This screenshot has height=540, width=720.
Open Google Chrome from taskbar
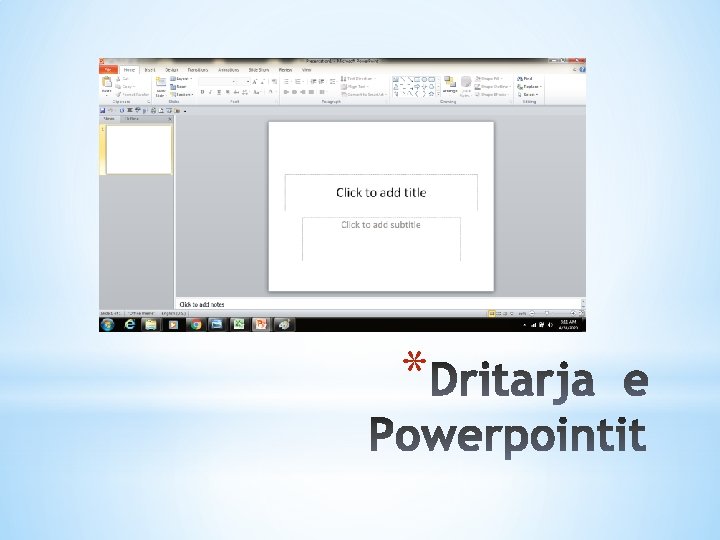click(x=196, y=325)
